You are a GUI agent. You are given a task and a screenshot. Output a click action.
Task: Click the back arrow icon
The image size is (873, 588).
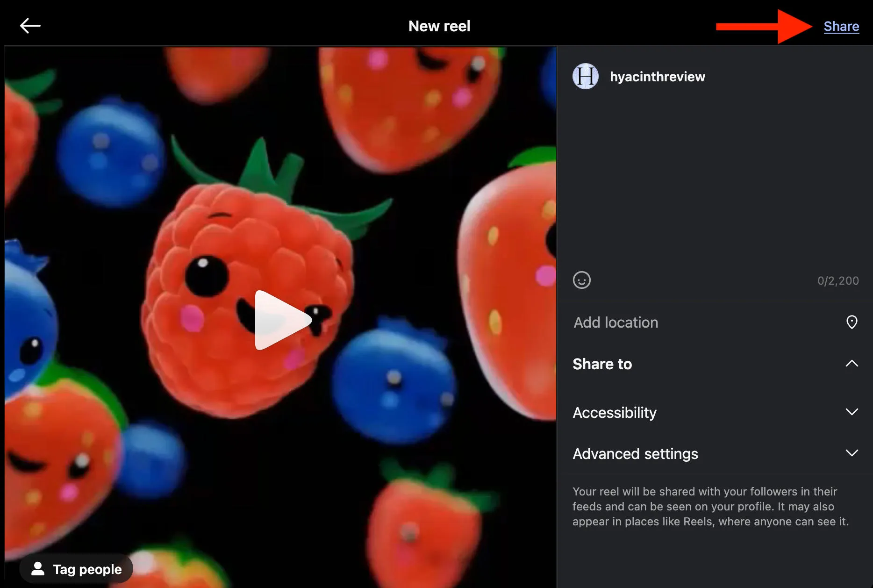[30, 26]
